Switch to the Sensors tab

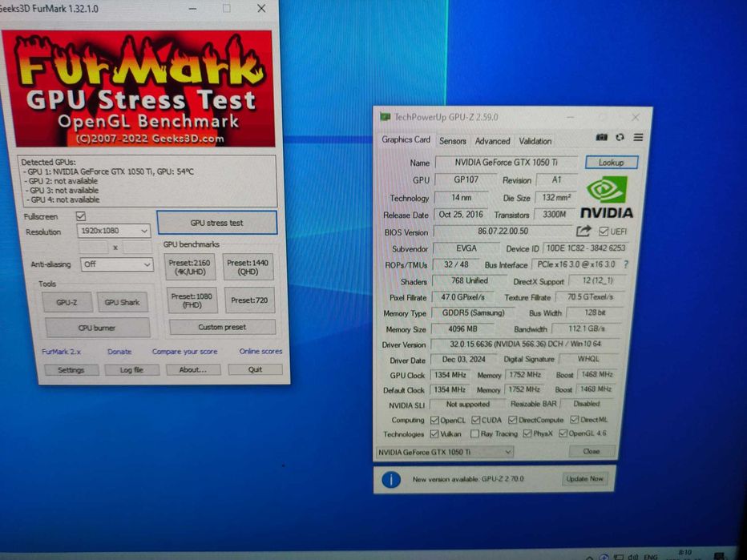click(453, 141)
